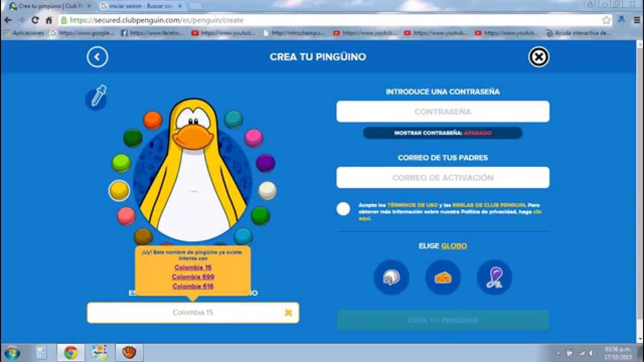This screenshot has width=644, height=362.
Task: Clear the penguin name with the yellow X
Action: point(288,312)
